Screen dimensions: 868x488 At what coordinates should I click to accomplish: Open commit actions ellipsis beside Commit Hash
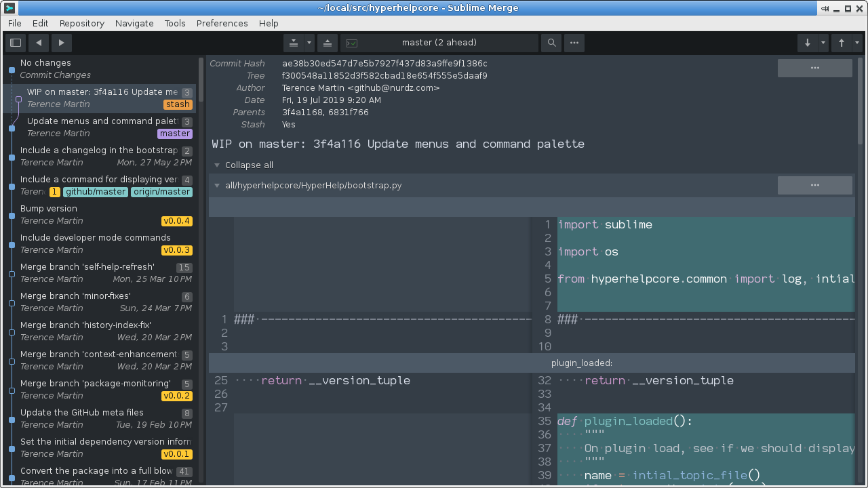pyautogui.click(x=815, y=68)
